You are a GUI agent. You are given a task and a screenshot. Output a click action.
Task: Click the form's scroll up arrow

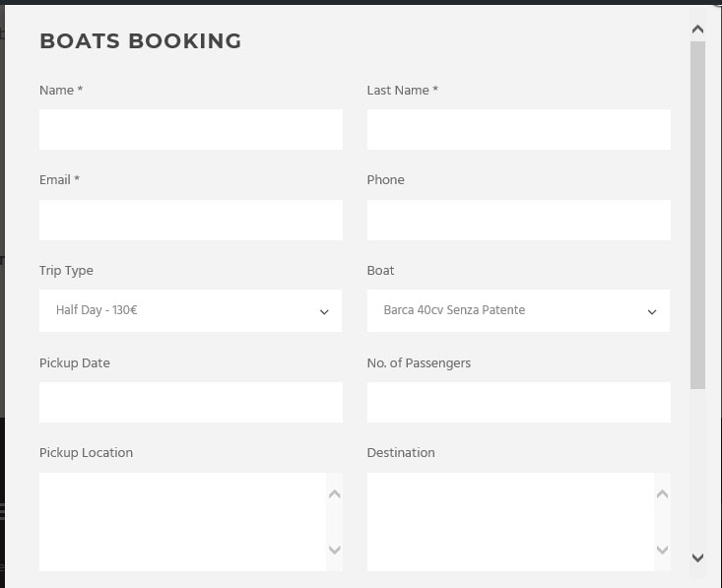[x=697, y=30]
